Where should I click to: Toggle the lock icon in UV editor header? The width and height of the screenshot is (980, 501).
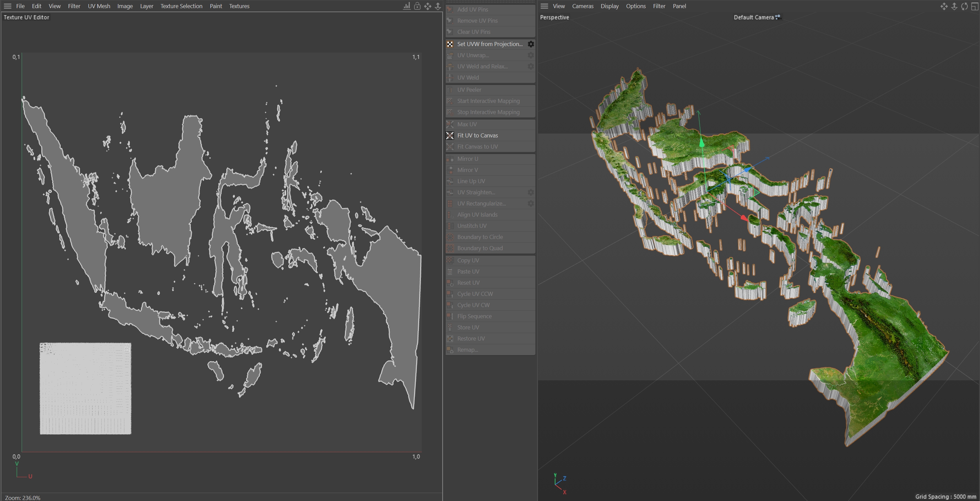417,6
